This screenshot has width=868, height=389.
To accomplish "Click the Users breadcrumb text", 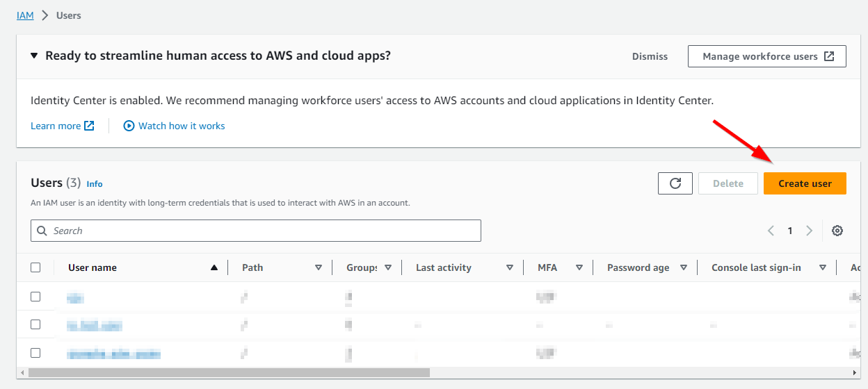I will pos(69,15).
